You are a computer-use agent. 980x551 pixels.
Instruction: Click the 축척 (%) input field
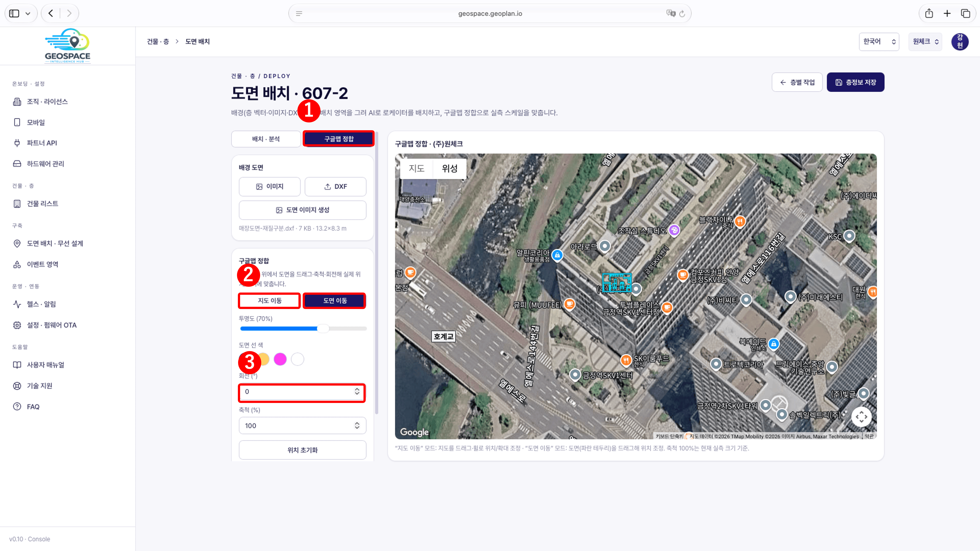click(302, 425)
